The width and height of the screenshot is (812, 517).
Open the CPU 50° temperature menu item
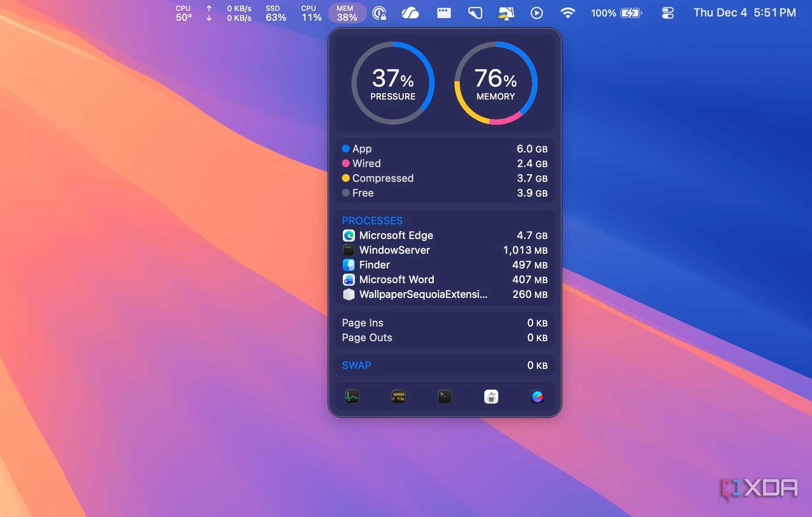point(184,13)
